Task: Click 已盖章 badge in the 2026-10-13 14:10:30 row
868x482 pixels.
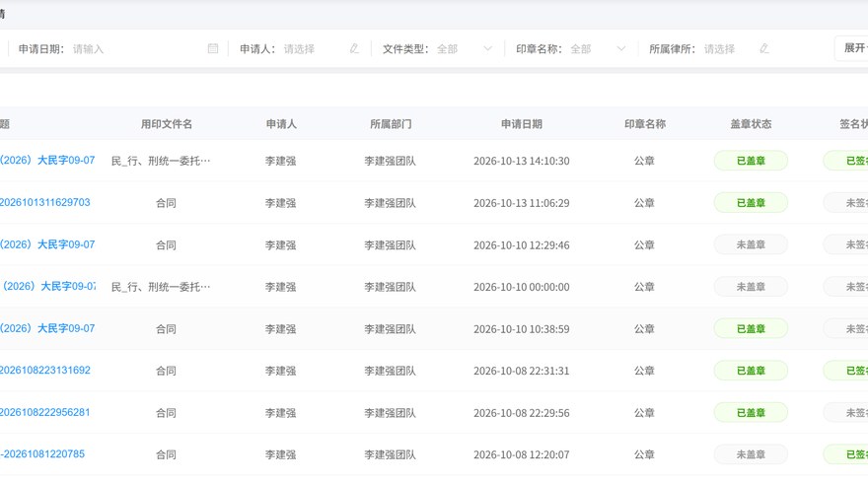Action: pyautogui.click(x=751, y=161)
